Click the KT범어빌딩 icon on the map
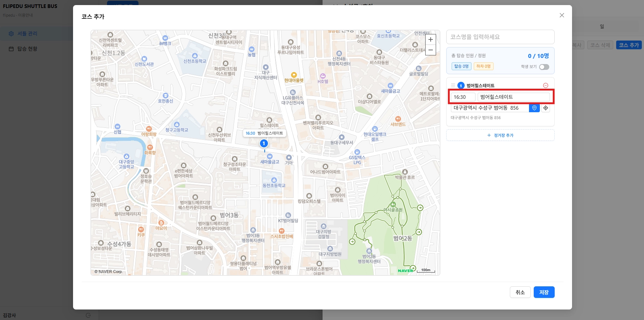The image size is (644, 320). pyautogui.click(x=288, y=215)
